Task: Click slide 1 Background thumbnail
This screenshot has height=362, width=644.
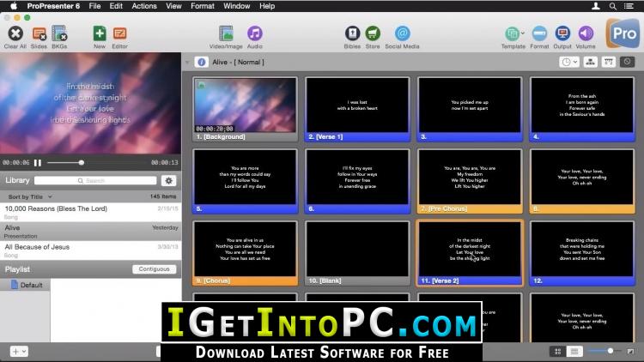Action: point(245,109)
